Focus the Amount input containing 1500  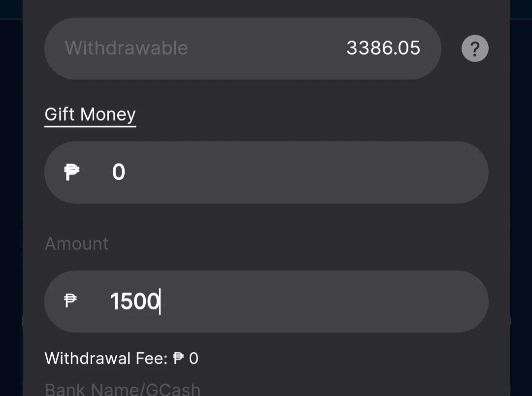tap(266, 301)
